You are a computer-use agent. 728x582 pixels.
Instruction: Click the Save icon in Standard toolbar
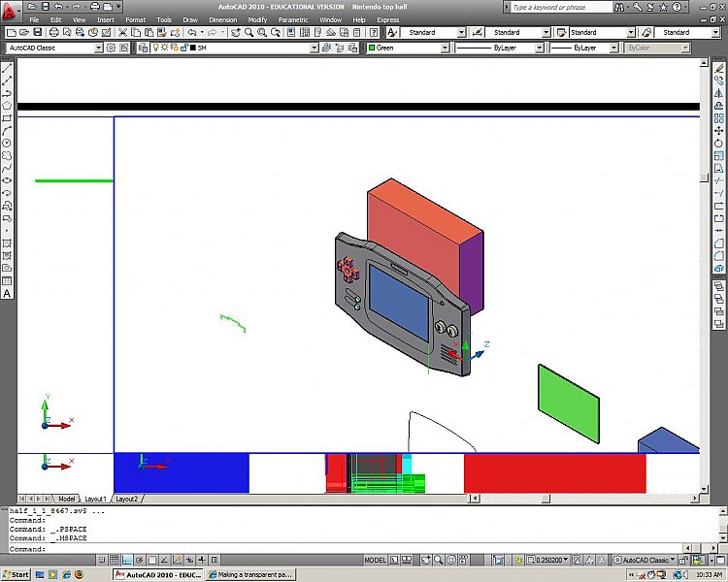[38, 32]
